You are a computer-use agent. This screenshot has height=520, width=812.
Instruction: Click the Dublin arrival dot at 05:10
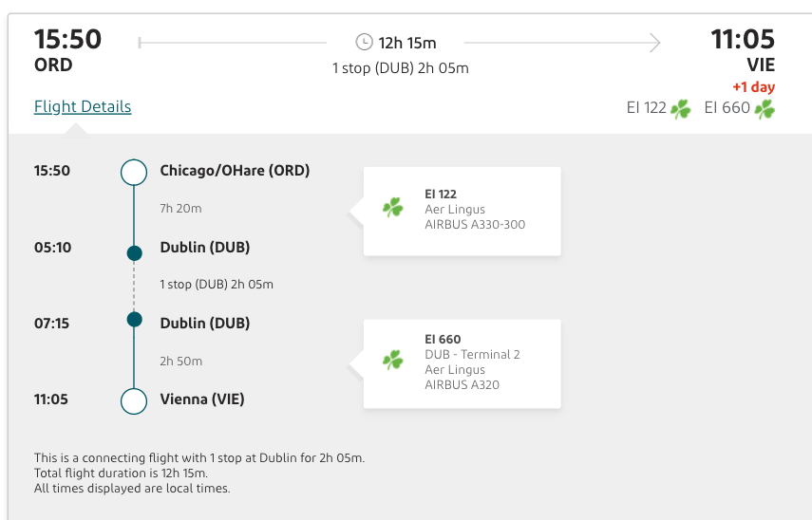coord(134,252)
